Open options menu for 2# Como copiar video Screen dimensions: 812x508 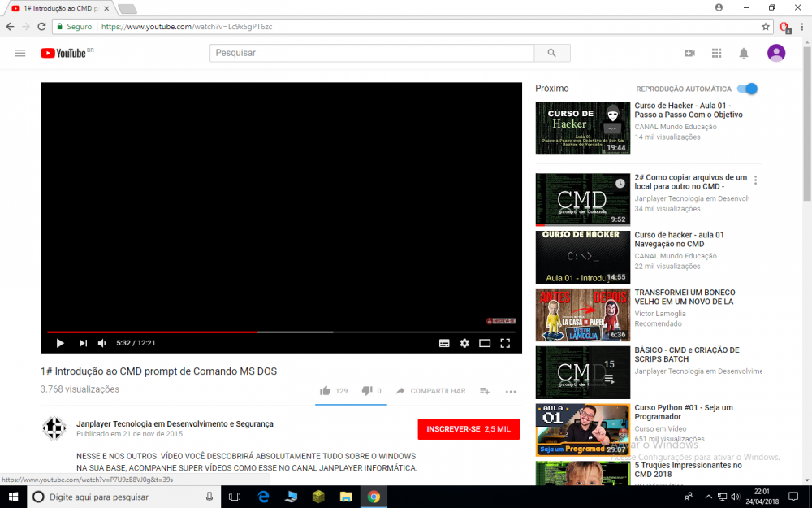756,180
